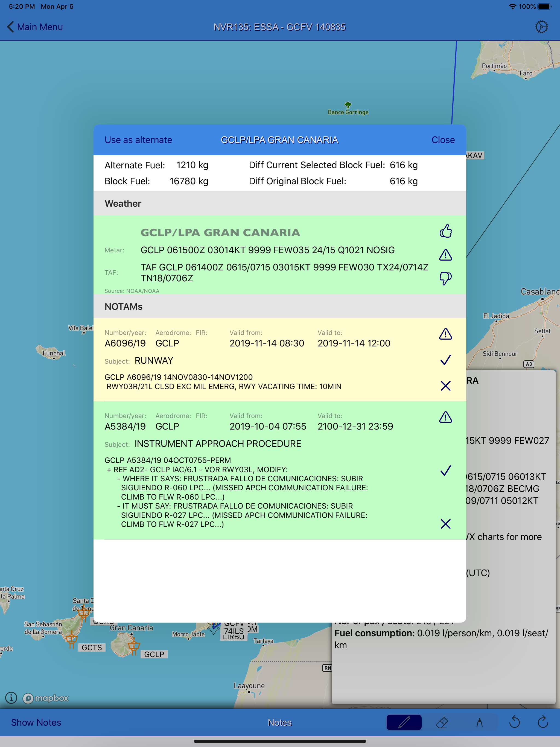Redo note stroke

[x=543, y=722]
